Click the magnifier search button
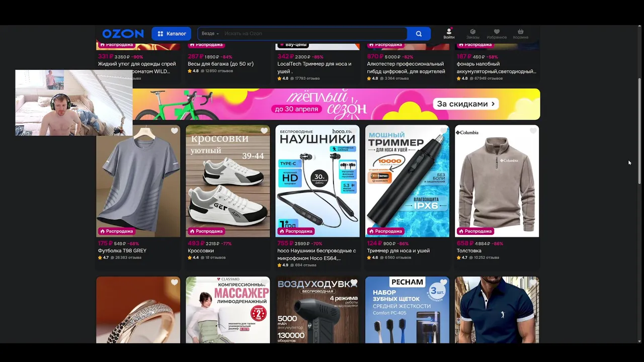This screenshot has height=362, width=644. pos(419,34)
